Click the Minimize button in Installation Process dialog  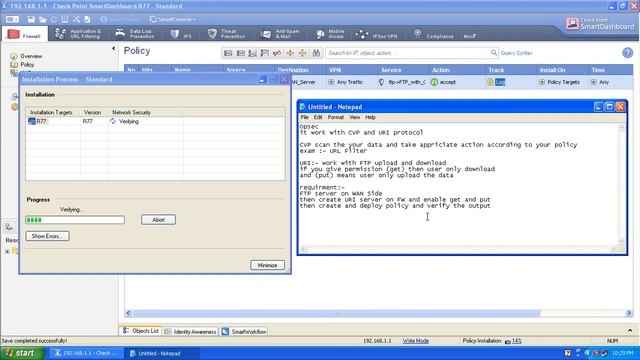(267, 265)
